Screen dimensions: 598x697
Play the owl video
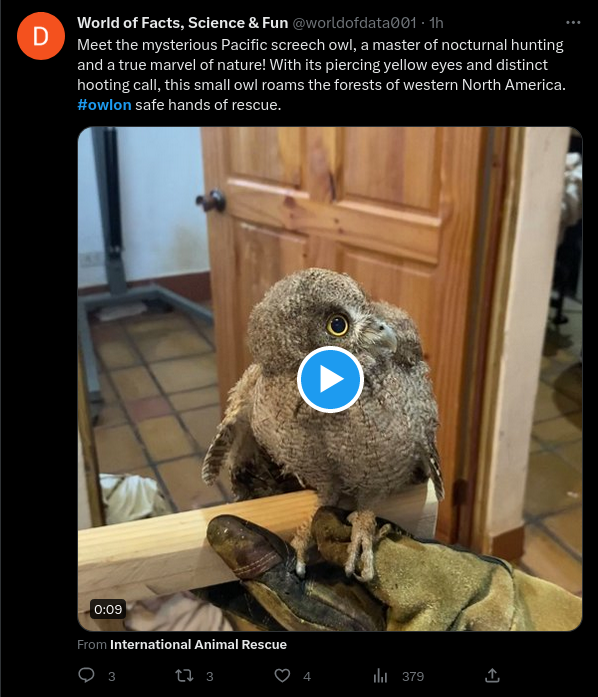pyautogui.click(x=330, y=379)
